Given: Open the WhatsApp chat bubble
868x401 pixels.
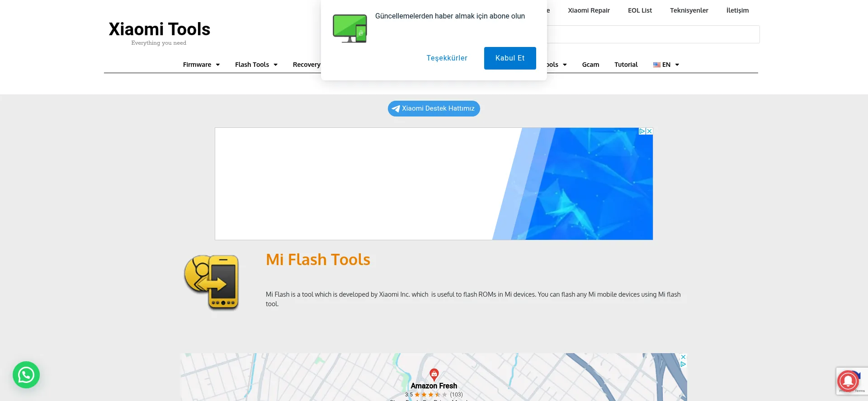Looking at the screenshot, I should [x=26, y=375].
